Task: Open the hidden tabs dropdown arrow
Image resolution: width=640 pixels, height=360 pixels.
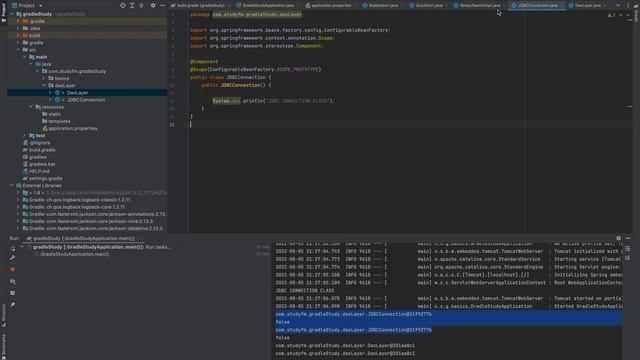Action: tap(618, 5)
